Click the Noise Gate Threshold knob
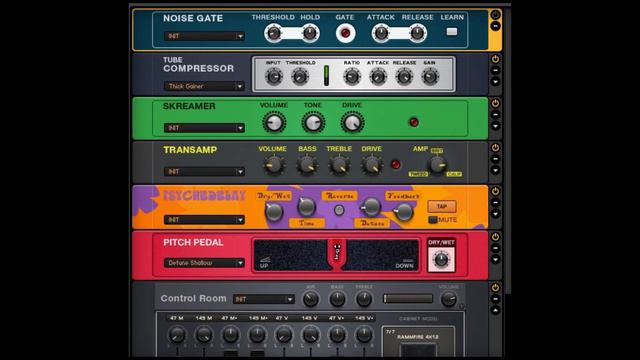 point(273,33)
